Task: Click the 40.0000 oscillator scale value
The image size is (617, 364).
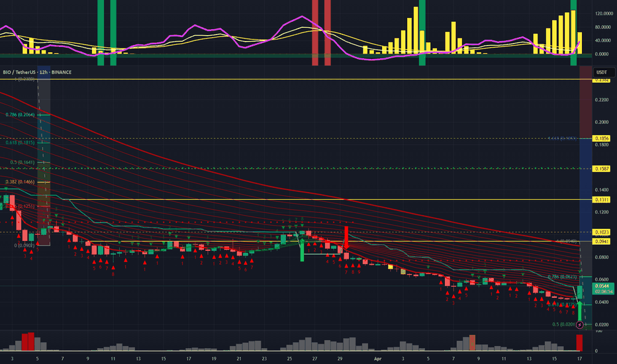Action: coord(603,41)
